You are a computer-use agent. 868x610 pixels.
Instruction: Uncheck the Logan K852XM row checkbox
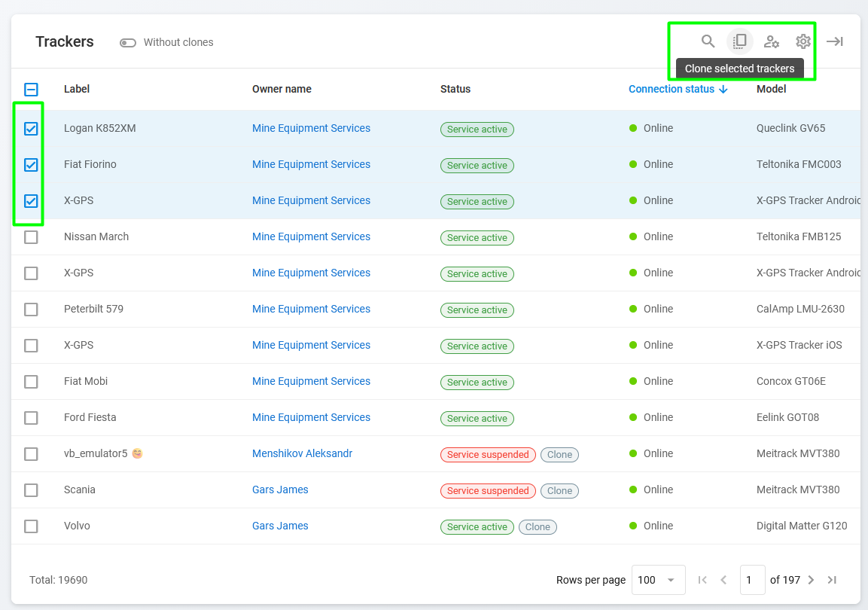31,129
